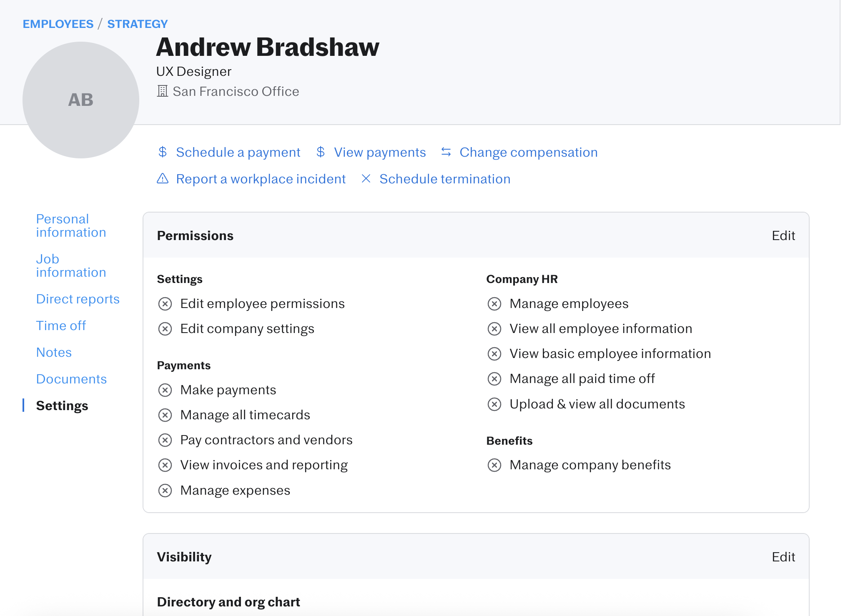Click the swap arrows icon for Change compensation
Image resolution: width=843 pixels, height=616 pixels.
tap(446, 152)
